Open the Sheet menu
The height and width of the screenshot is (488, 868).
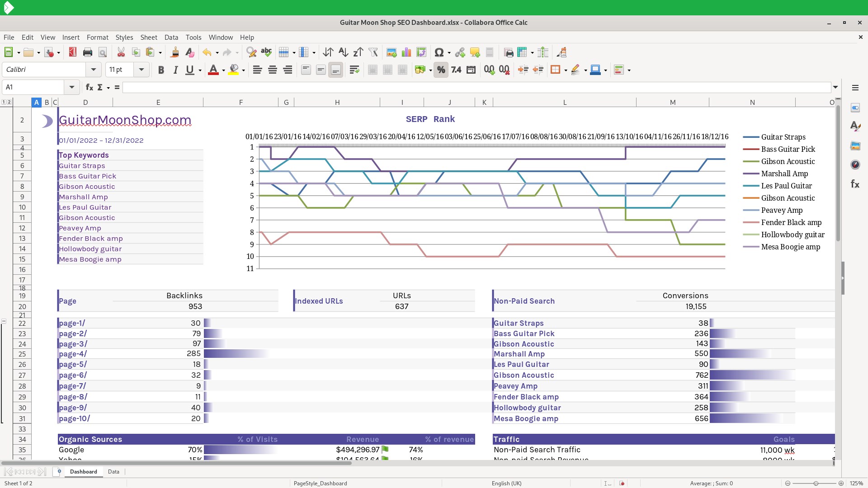point(148,38)
